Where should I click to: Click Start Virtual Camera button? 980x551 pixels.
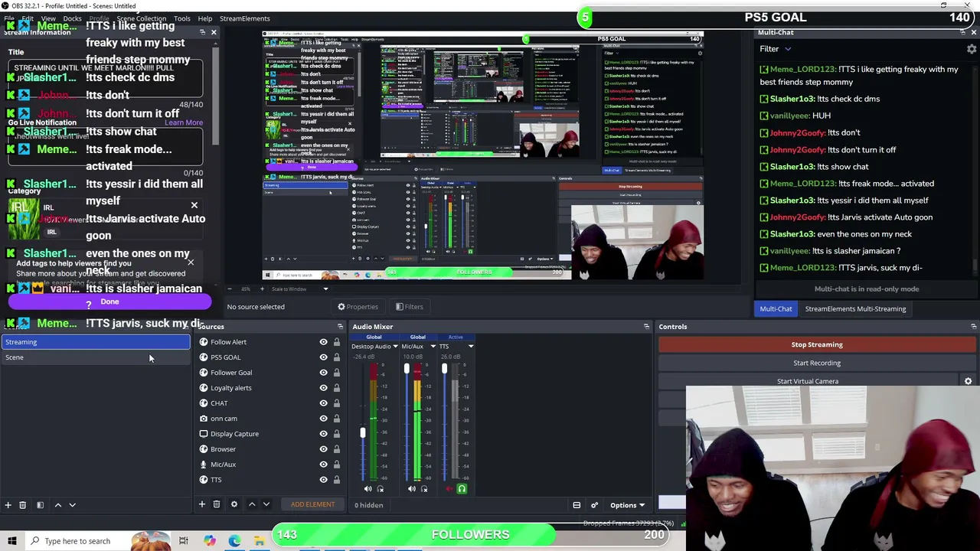point(808,381)
